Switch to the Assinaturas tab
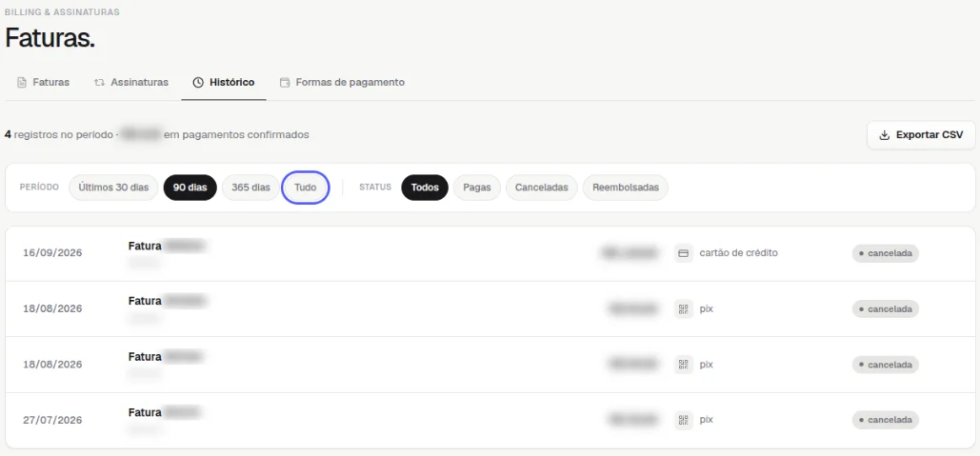This screenshot has width=980, height=456. coord(130,83)
